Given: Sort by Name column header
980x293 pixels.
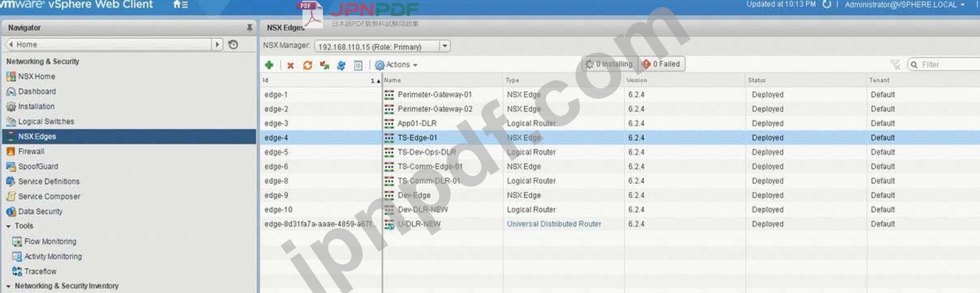Looking at the screenshot, I should 442,80.
